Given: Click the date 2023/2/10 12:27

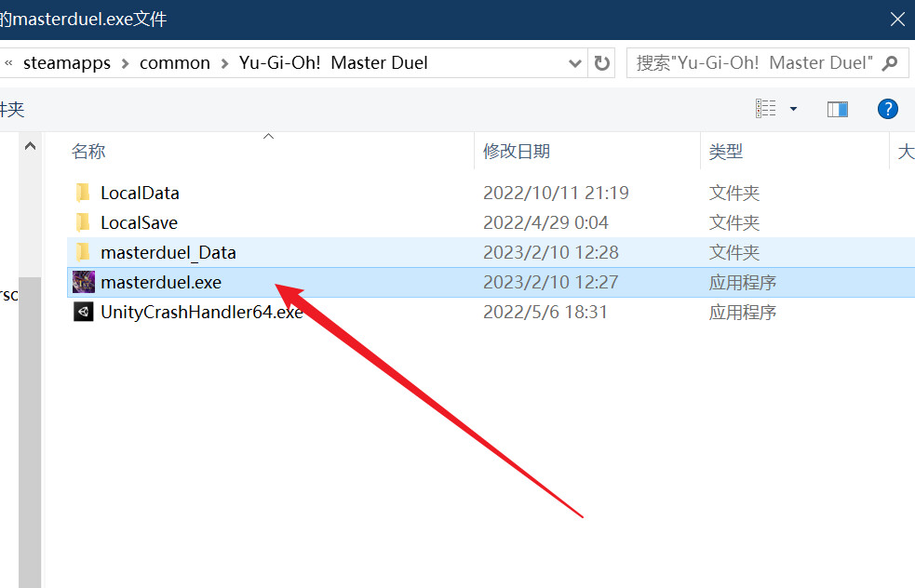Looking at the screenshot, I should [551, 282].
